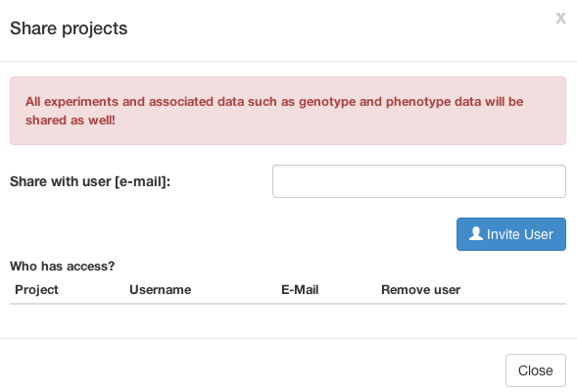Dismiss dialog with the top-right X icon

pyautogui.click(x=560, y=18)
